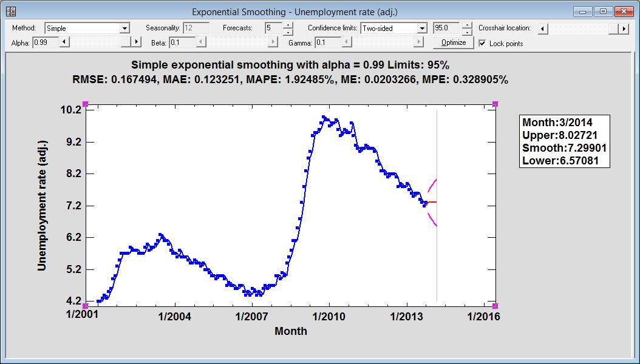Decrease the 95.0 confidence level spinner
The height and width of the screenshot is (364, 640).
(466, 32)
